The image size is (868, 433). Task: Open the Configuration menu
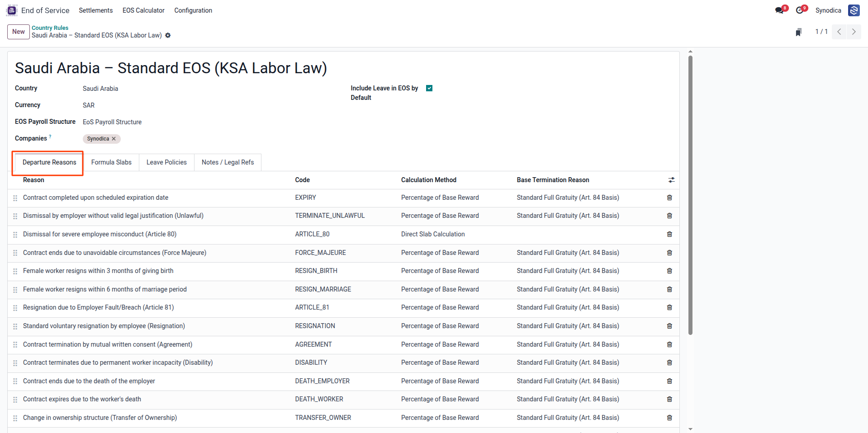click(193, 10)
